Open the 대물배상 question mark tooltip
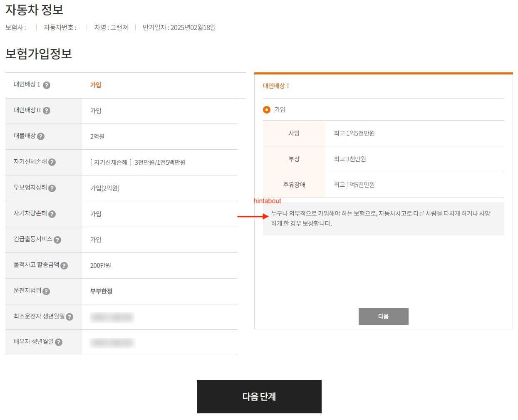 click(x=41, y=136)
